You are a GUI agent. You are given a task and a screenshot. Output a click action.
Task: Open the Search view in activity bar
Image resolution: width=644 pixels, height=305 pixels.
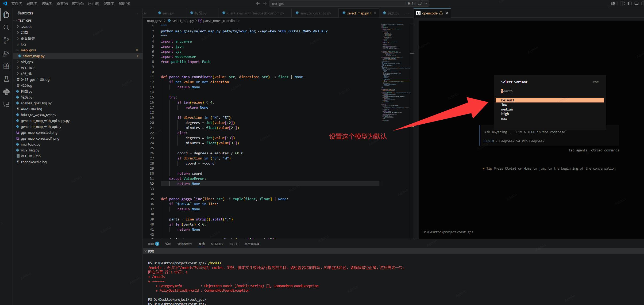6,27
